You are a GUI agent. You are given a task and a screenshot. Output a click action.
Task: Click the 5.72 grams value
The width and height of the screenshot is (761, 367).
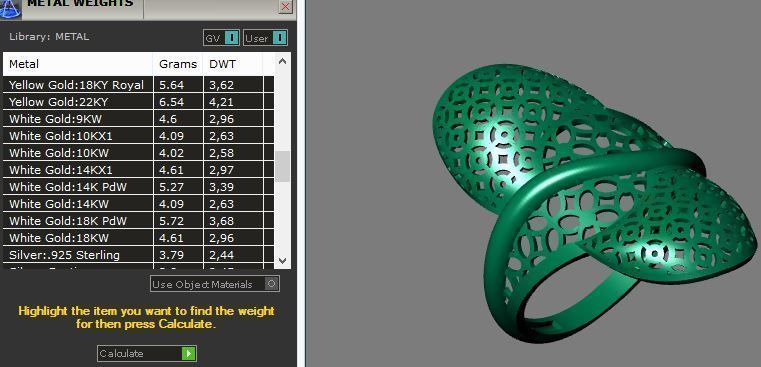171,221
